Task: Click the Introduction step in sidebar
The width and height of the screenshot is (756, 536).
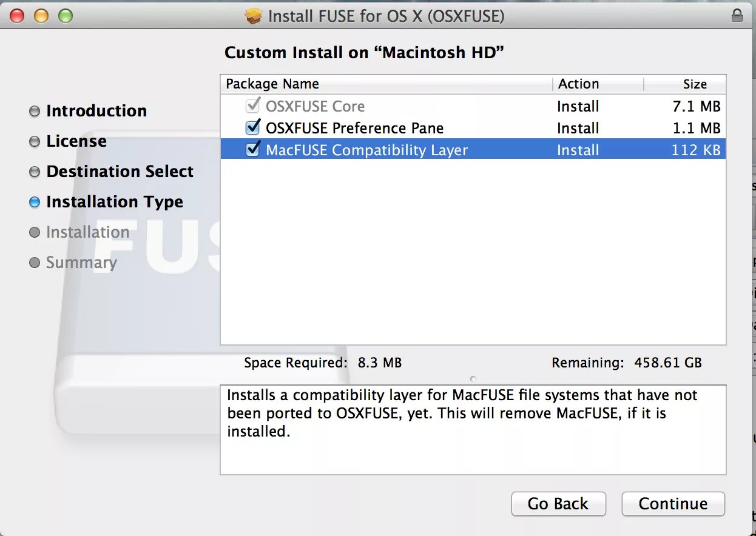Action: (x=96, y=111)
